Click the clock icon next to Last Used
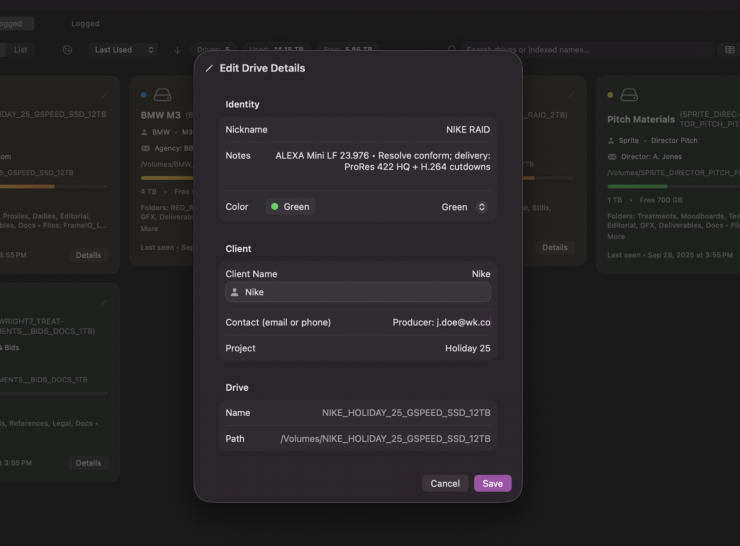 67,50
